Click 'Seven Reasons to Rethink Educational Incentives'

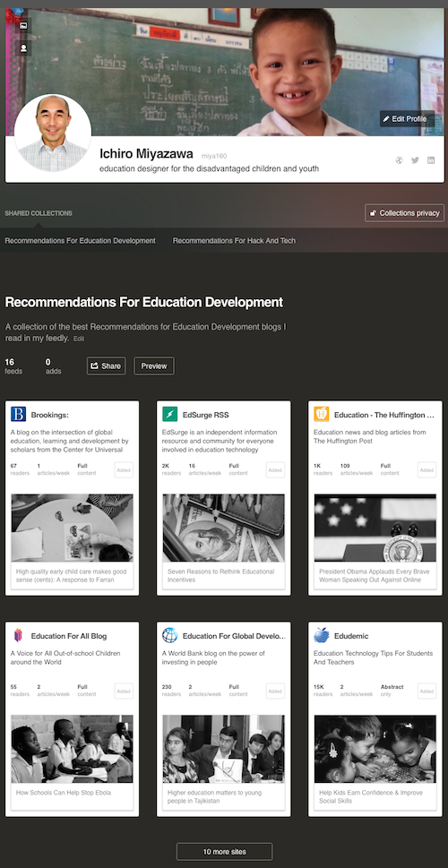(x=221, y=576)
